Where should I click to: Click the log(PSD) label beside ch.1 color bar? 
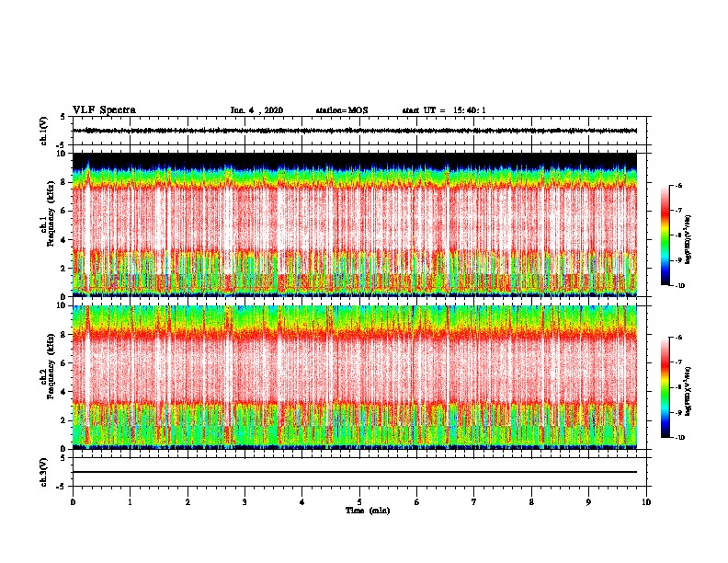click(688, 240)
